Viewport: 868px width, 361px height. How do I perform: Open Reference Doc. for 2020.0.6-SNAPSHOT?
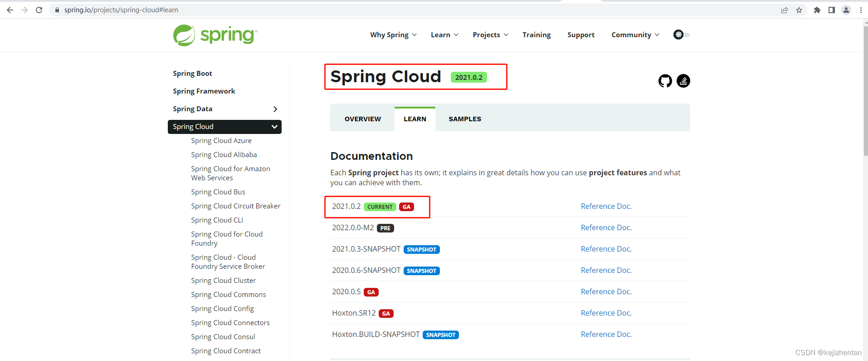click(x=606, y=270)
